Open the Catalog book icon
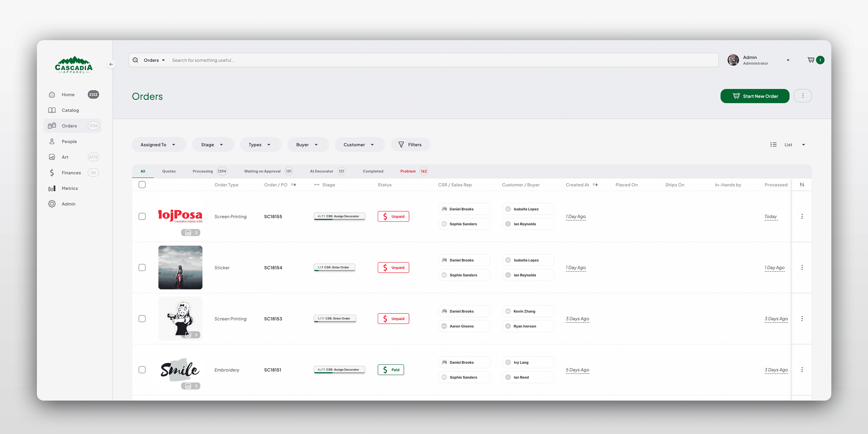The width and height of the screenshot is (868, 434). click(52, 110)
